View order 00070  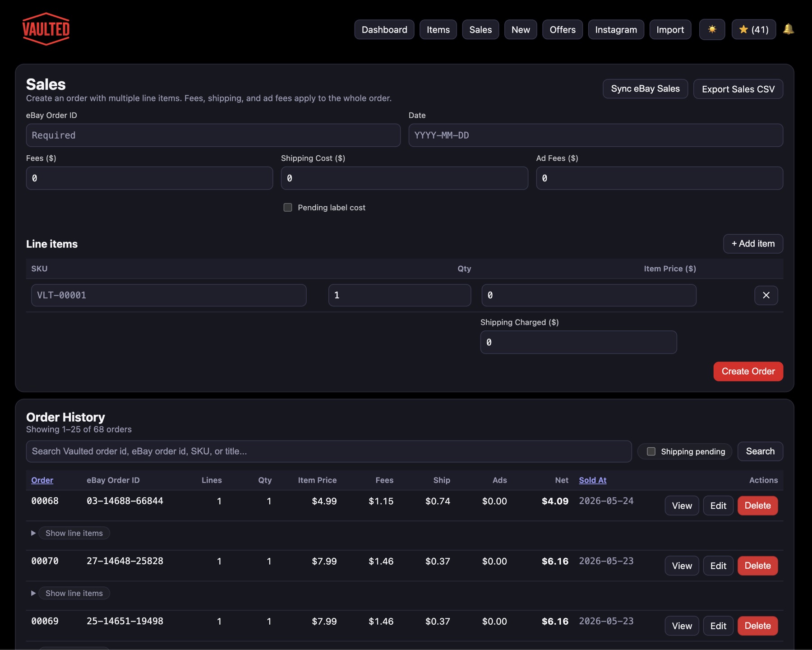(x=682, y=566)
